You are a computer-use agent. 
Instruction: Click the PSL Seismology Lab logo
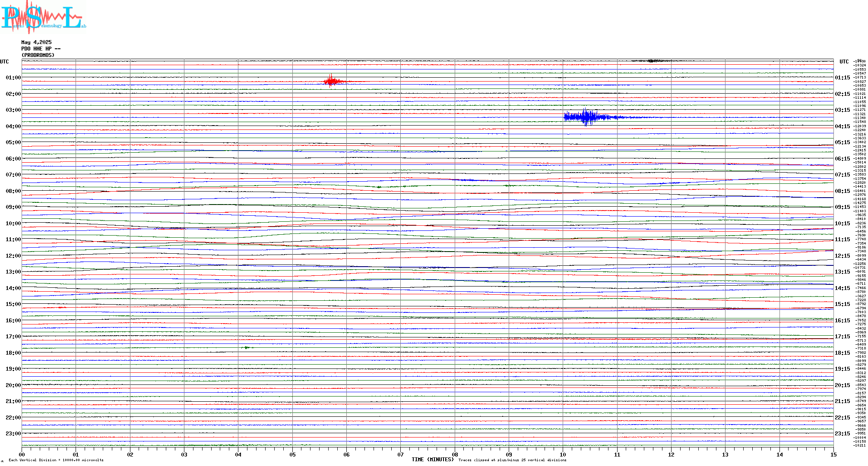[x=43, y=17]
